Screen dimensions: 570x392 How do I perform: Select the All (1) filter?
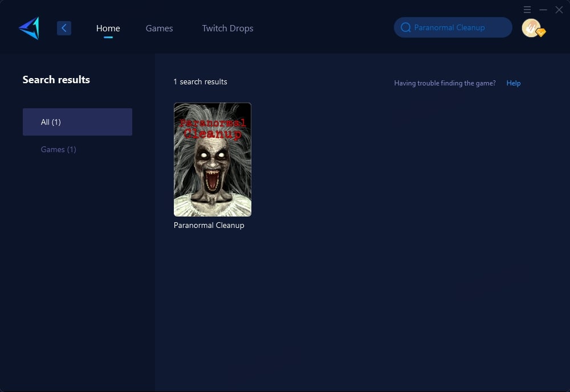click(78, 122)
